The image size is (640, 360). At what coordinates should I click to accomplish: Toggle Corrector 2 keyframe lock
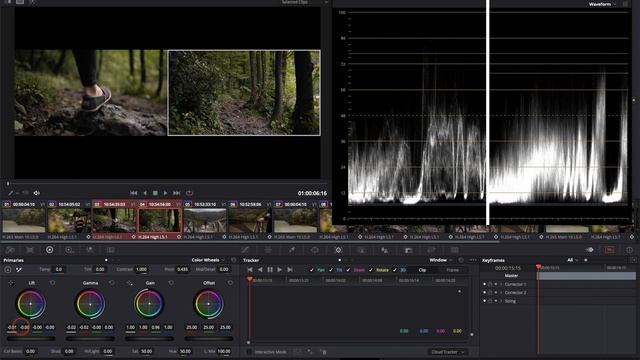pyautogui.click(x=490, y=293)
